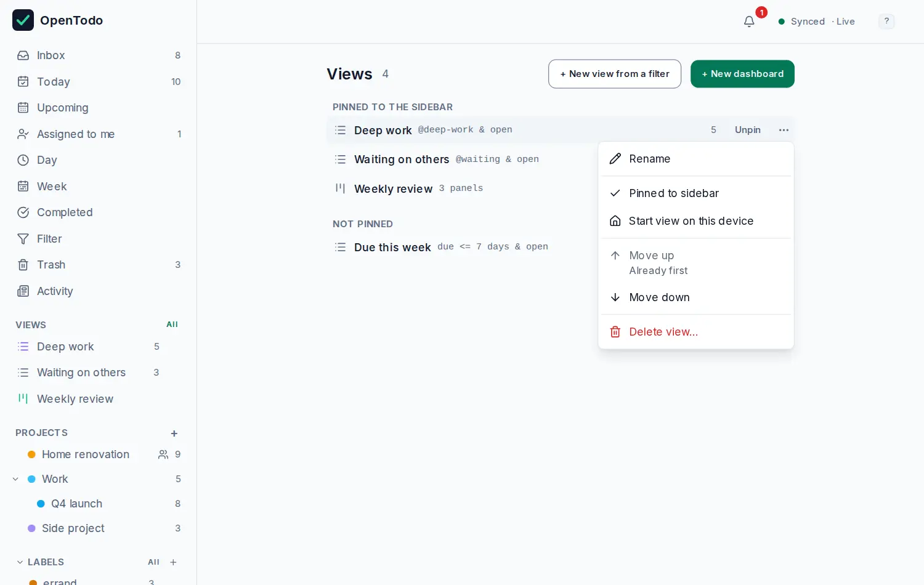924x585 pixels.
Task: Collapse the Work project tree
Action: [15, 479]
